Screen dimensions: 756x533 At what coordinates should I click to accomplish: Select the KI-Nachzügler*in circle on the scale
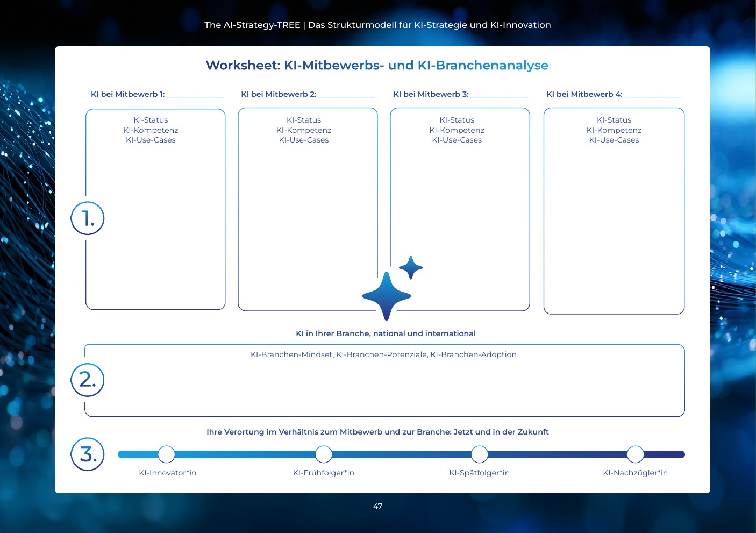[636, 454]
